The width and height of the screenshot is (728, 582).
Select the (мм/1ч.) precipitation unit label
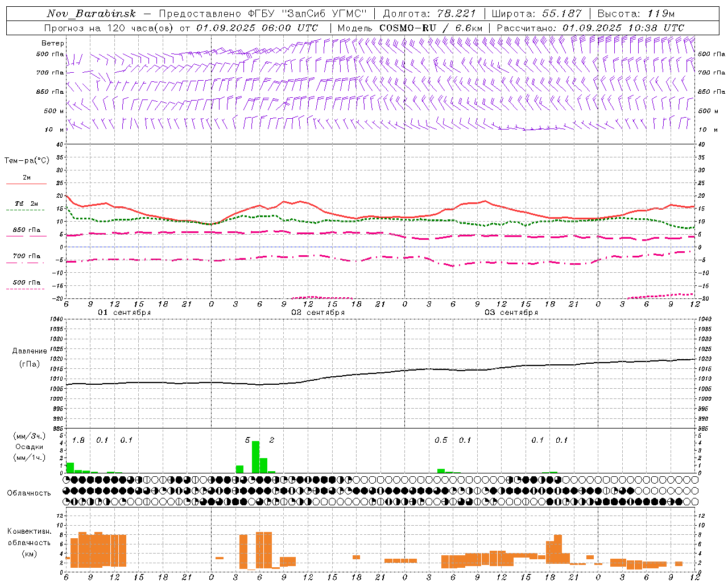click(30, 458)
